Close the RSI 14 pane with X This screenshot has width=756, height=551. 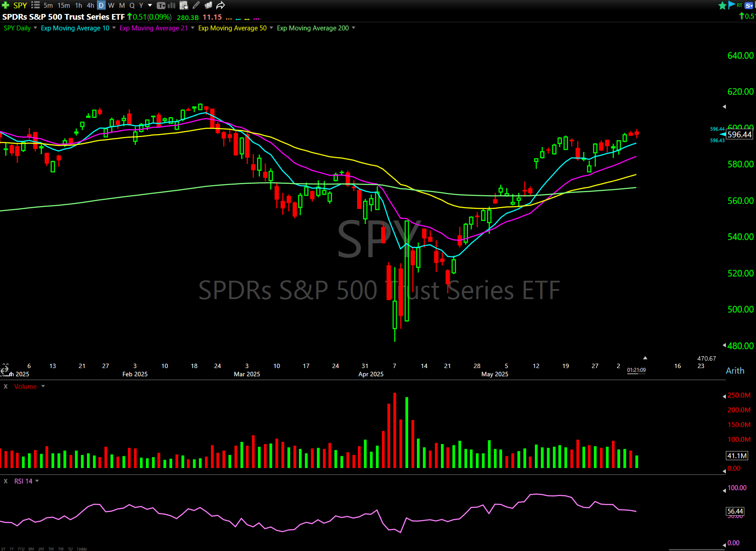point(6,481)
